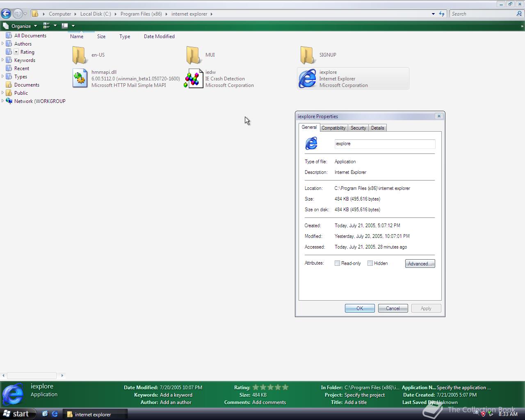The width and height of the screenshot is (525, 420).
Task: Click the iexplore file name field
Action: 385,144
